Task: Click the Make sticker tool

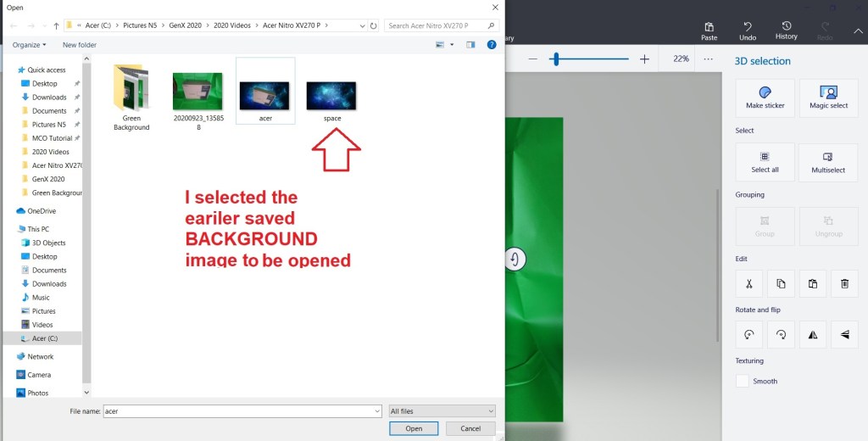Action: click(x=765, y=98)
